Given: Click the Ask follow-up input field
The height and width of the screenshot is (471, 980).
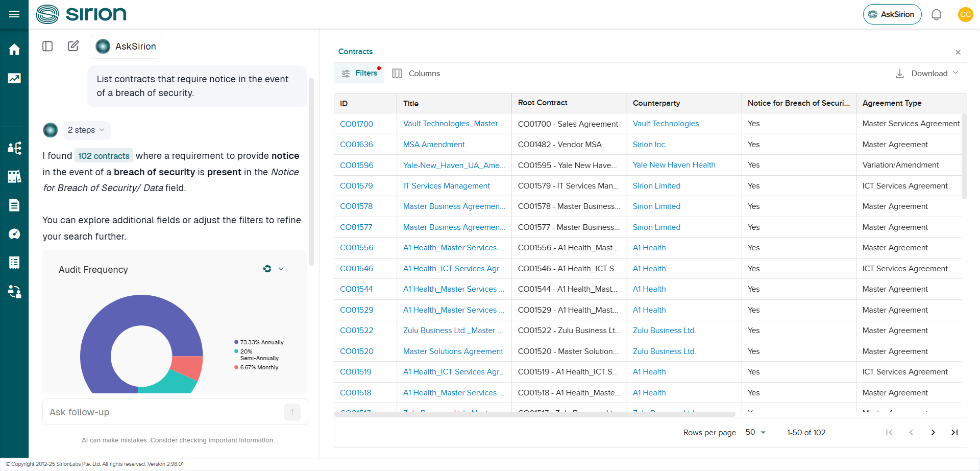Looking at the screenshot, I should (164, 412).
